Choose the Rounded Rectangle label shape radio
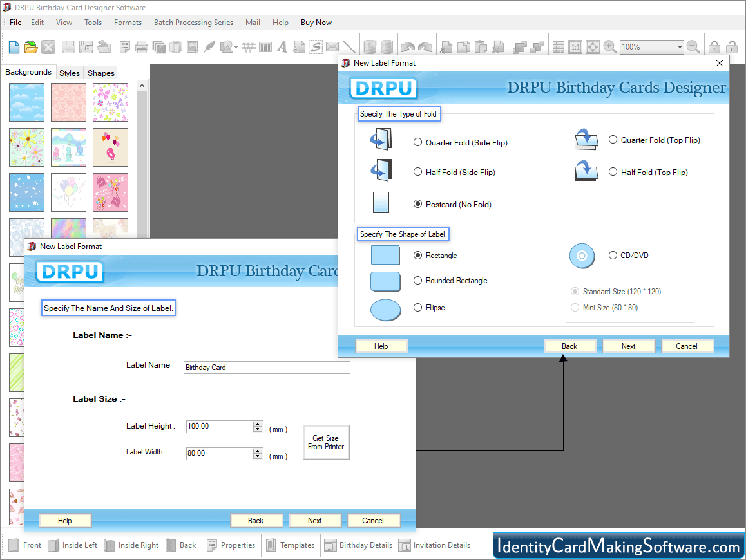Viewport: 746px width, 560px height. (x=417, y=281)
